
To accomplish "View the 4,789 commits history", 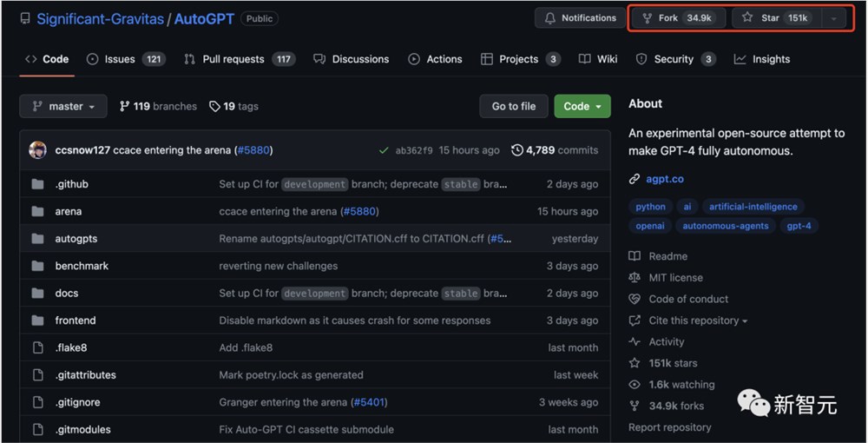I will tap(555, 150).
